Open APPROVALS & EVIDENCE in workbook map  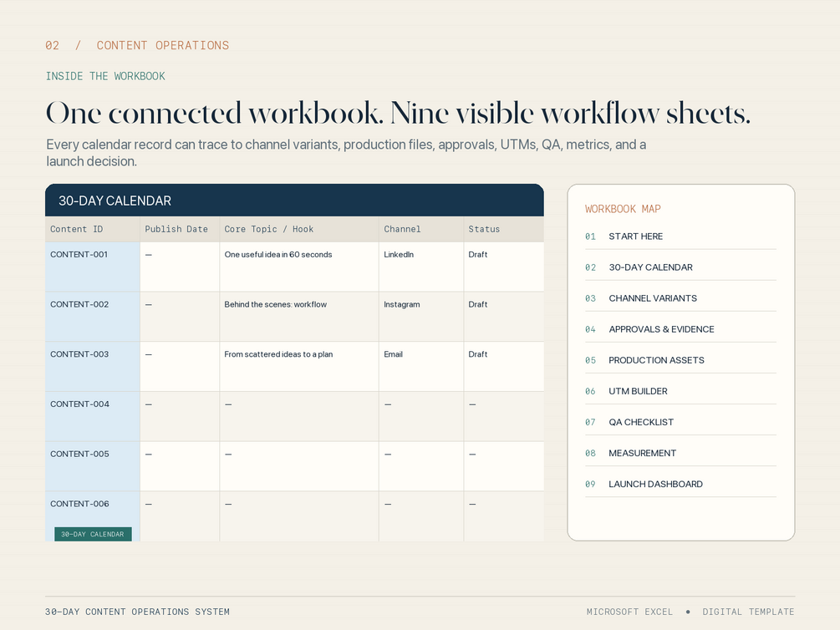coord(680,329)
